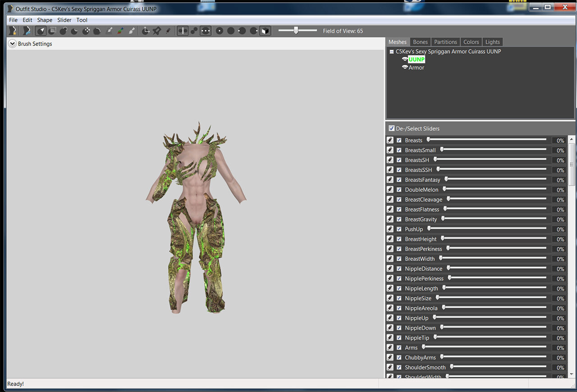Viewport: 577px width, 392px height.
Task: Click the edit pencil for NippleSize slider
Action: point(390,298)
